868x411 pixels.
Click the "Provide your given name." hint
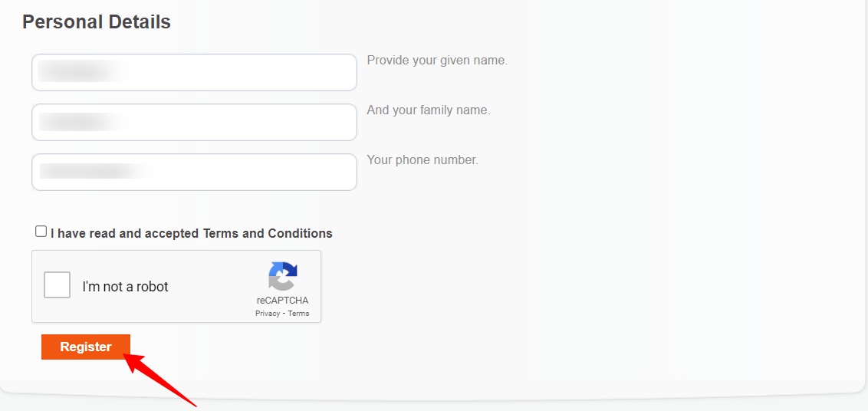(437, 61)
